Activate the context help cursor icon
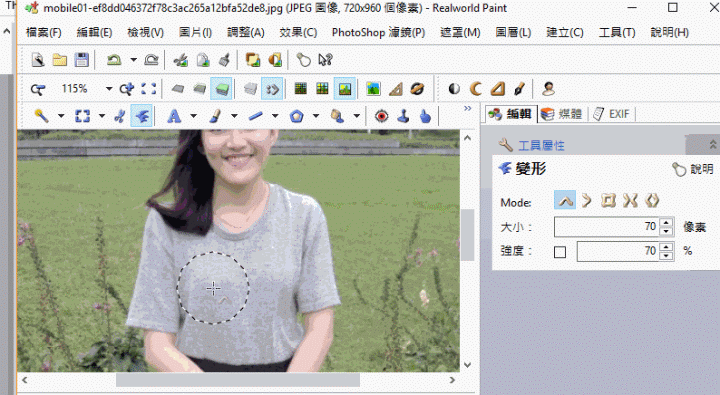The height and width of the screenshot is (395, 720). [x=325, y=60]
